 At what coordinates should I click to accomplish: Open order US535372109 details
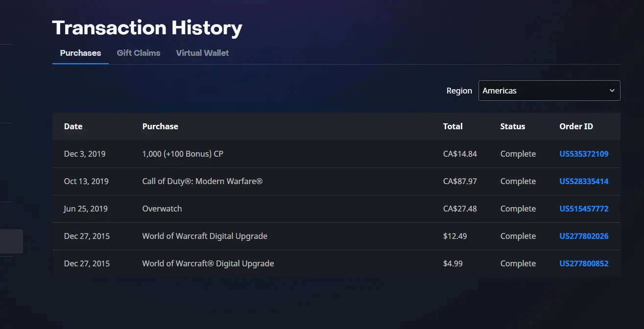(584, 154)
